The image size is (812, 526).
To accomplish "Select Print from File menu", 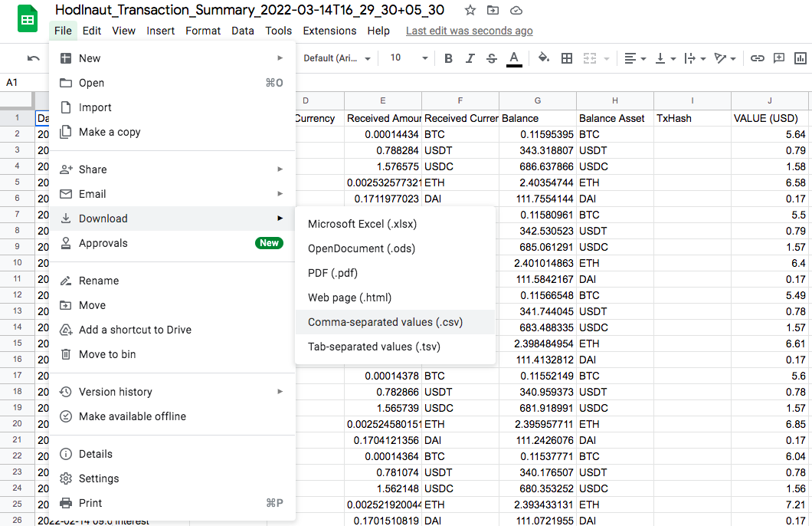I will [172, 503].
